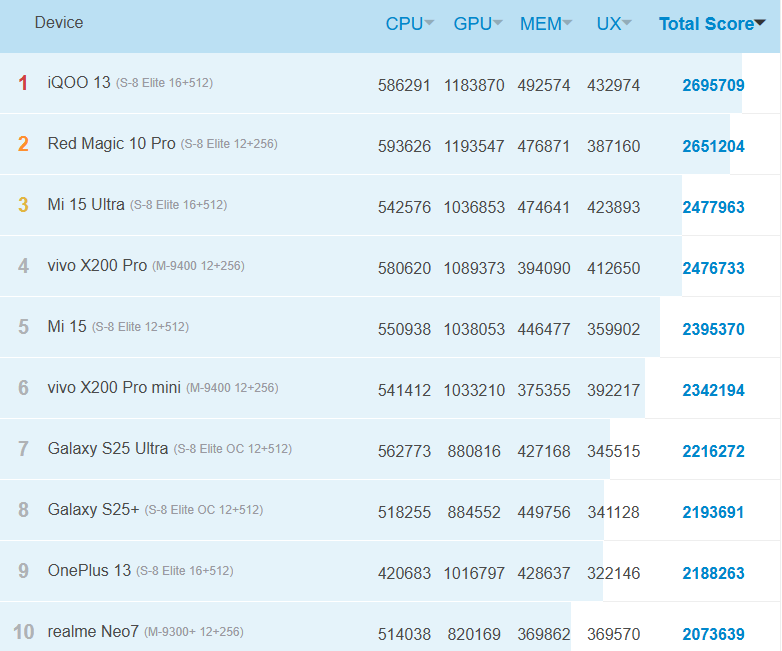Click Mi 15 UX score 359902
The image size is (782, 651).
(613, 329)
